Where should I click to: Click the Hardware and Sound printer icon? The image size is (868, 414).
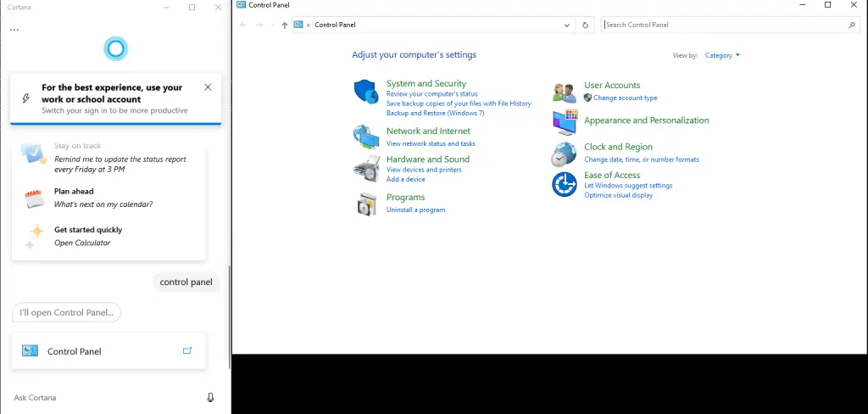[x=366, y=169]
